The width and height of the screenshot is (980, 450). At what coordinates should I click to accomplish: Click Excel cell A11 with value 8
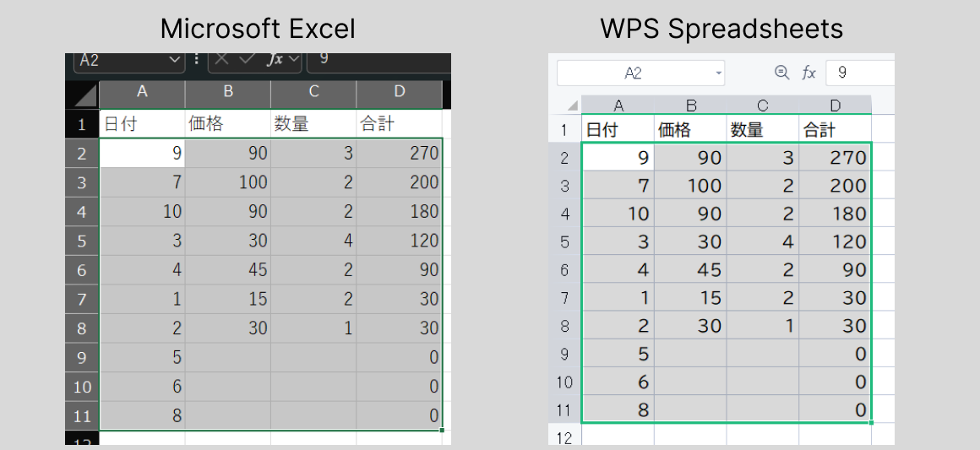pyautogui.click(x=143, y=415)
